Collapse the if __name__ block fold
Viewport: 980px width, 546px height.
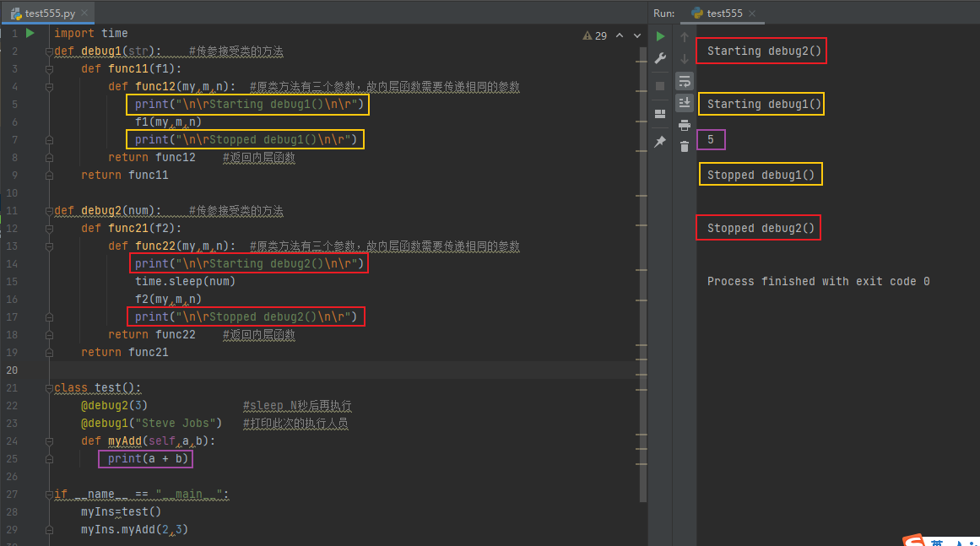coord(49,495)
